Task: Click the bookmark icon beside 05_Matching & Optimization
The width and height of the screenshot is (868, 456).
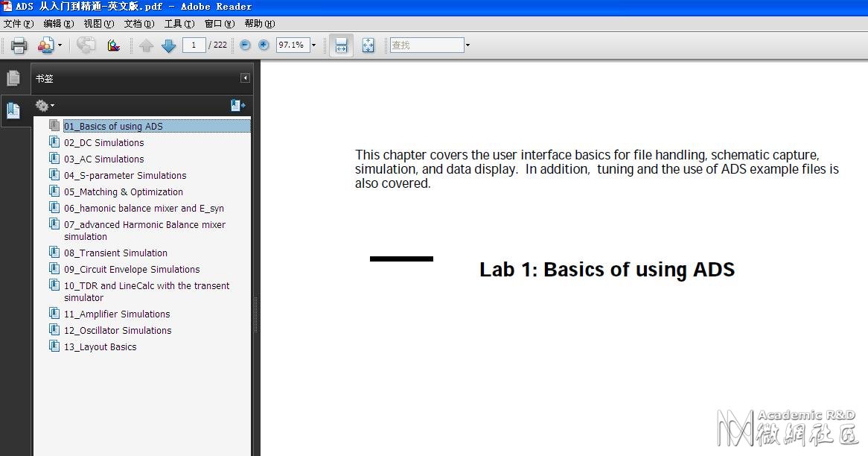Action: click(54, 191)
